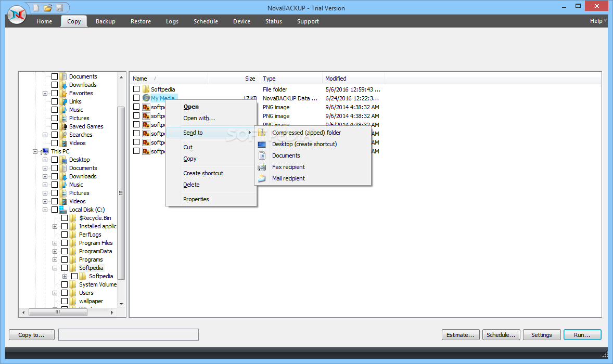Click the This PC computer icon

click(45, 151)
